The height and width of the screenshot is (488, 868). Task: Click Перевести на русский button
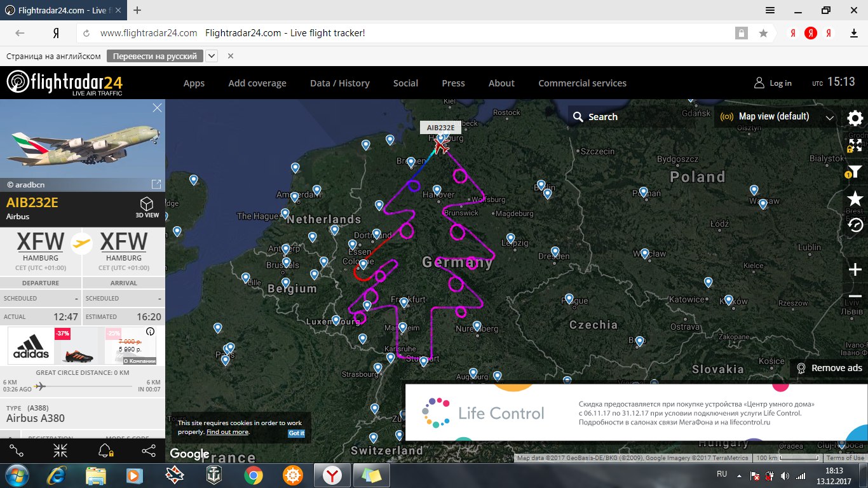pos(155,56)
